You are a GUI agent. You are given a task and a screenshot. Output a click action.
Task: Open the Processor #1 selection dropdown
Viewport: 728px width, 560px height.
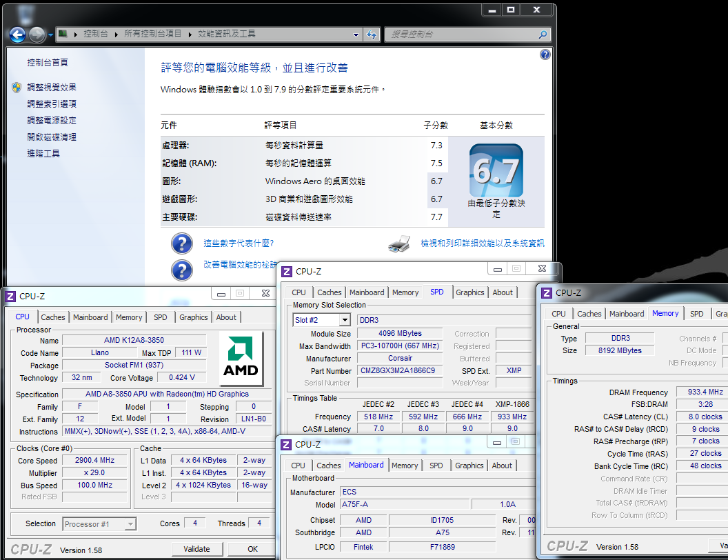130,523
